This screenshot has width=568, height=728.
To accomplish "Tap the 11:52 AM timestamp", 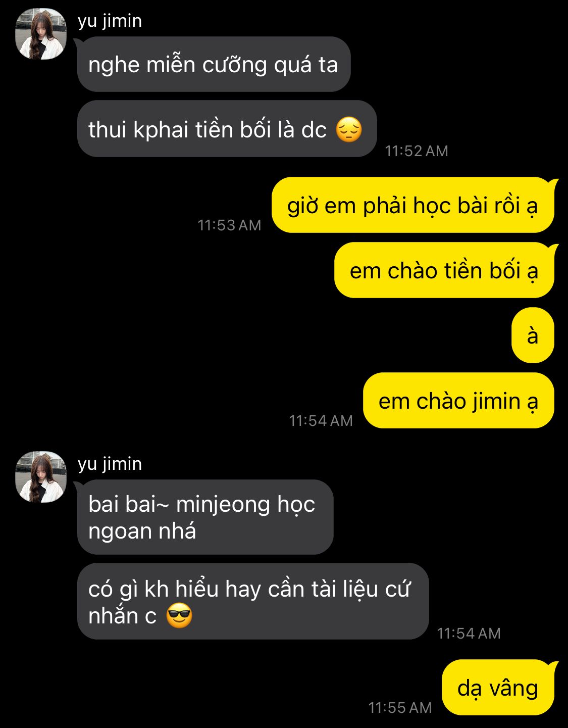I will [x=417, y=151].
